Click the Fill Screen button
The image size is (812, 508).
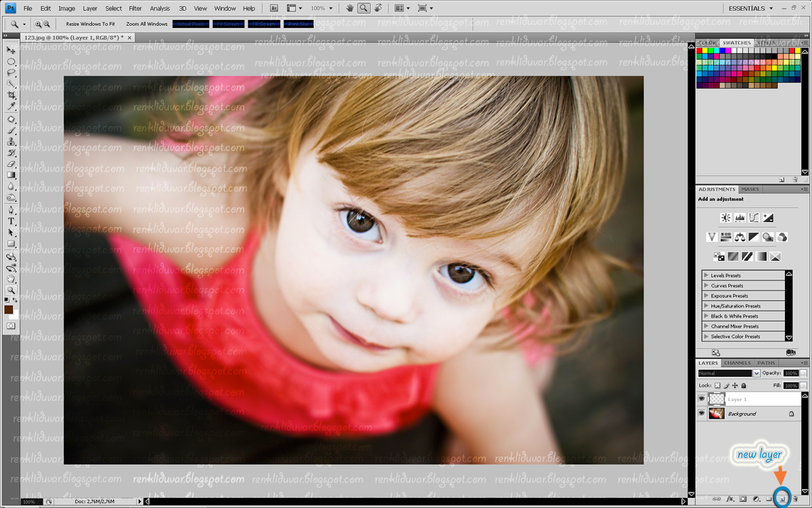(x=263, y=24)
